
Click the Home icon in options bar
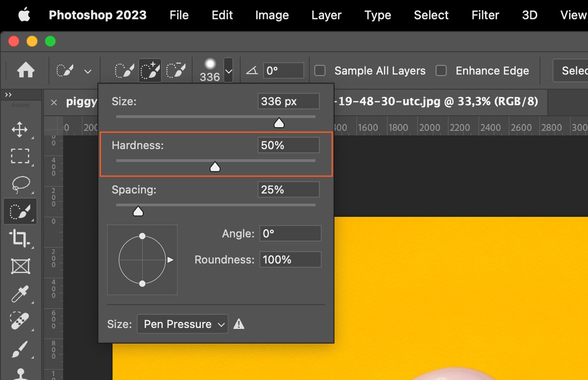click(x=26, y=70)
